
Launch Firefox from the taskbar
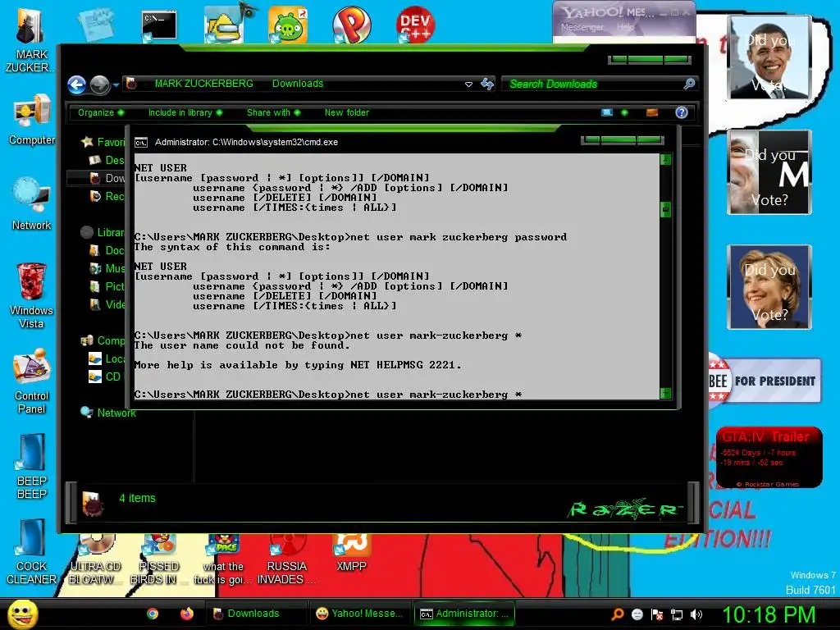(186, 614)
